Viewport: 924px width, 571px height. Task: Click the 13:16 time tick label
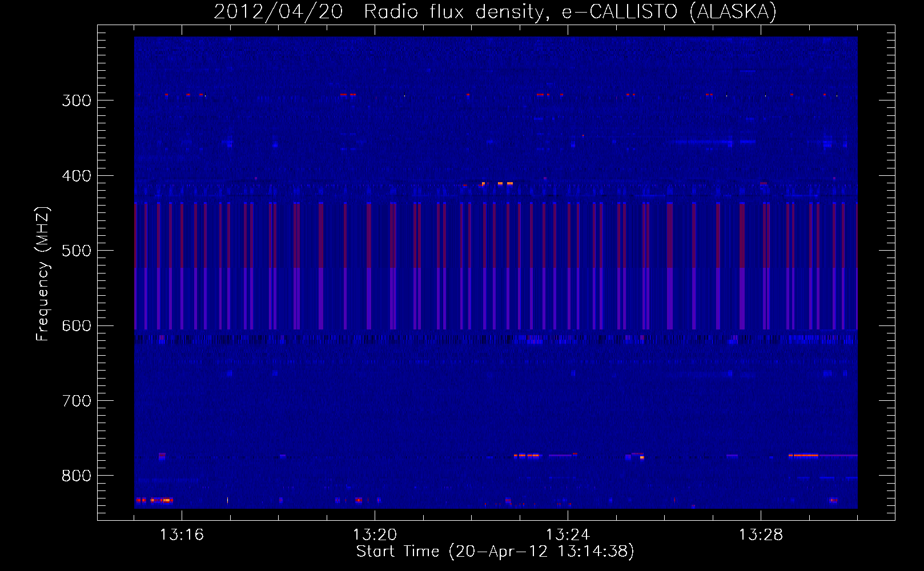click(182, 534)
